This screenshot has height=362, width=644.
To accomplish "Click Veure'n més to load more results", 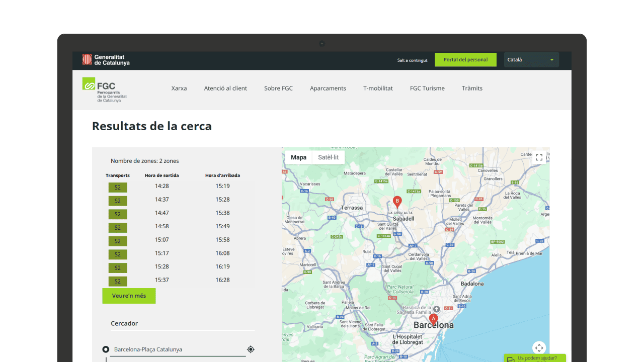I will pyautogui.click(x=129, y=296).
